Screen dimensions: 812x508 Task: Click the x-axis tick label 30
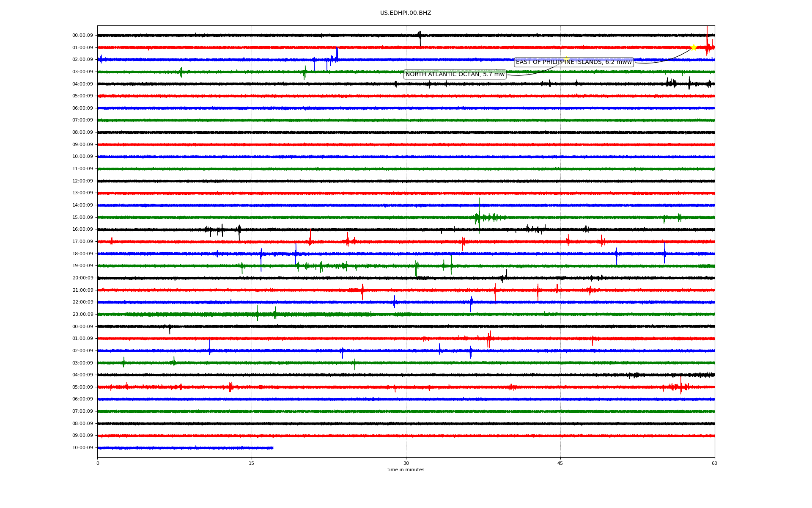406,463
